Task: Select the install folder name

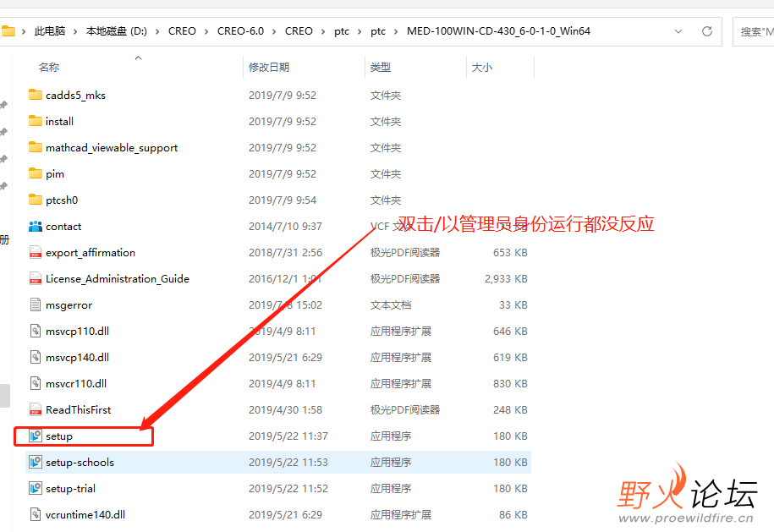Action: pos(59,122)
